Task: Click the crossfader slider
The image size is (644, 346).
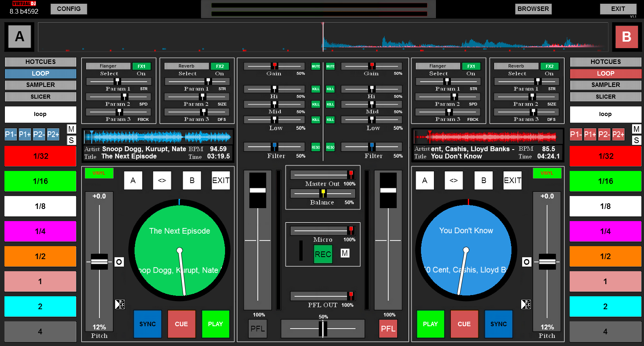Action: 323,329
